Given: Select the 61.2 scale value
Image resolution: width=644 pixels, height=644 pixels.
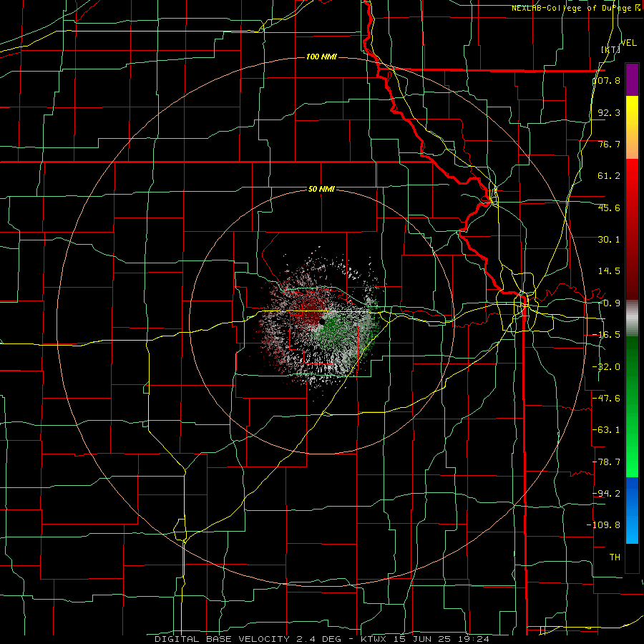Looking at the screenshot, I should pos(609,176).
